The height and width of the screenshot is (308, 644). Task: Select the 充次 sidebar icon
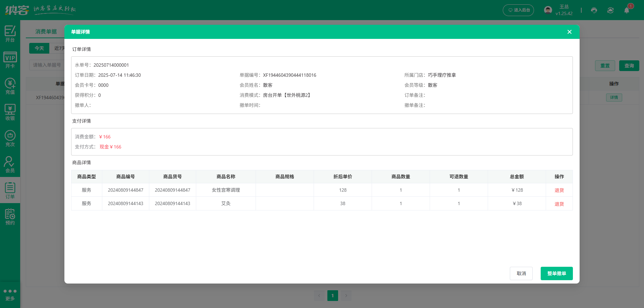click(10, 137)
